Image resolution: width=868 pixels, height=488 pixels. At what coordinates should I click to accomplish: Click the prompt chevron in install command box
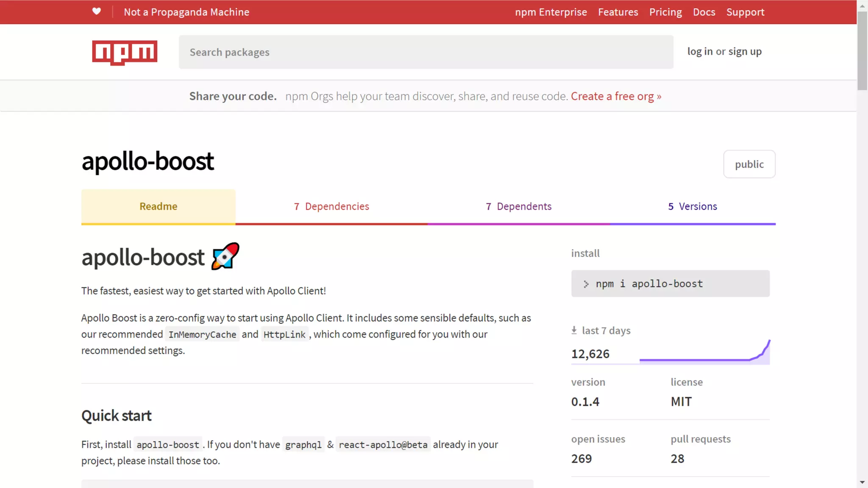click(x=586, y=284)
